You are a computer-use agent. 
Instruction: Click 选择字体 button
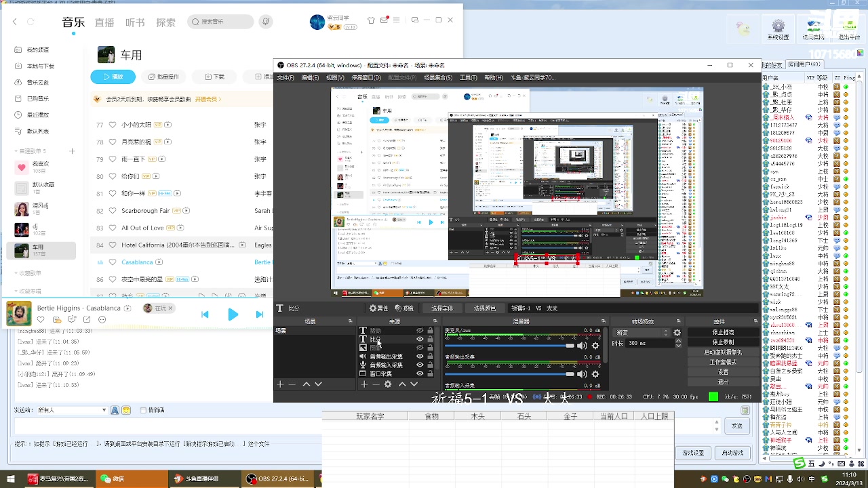[442, 308]
